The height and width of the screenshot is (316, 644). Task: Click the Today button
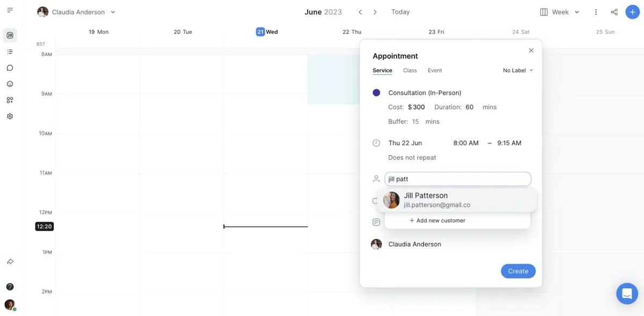point(400,12)
